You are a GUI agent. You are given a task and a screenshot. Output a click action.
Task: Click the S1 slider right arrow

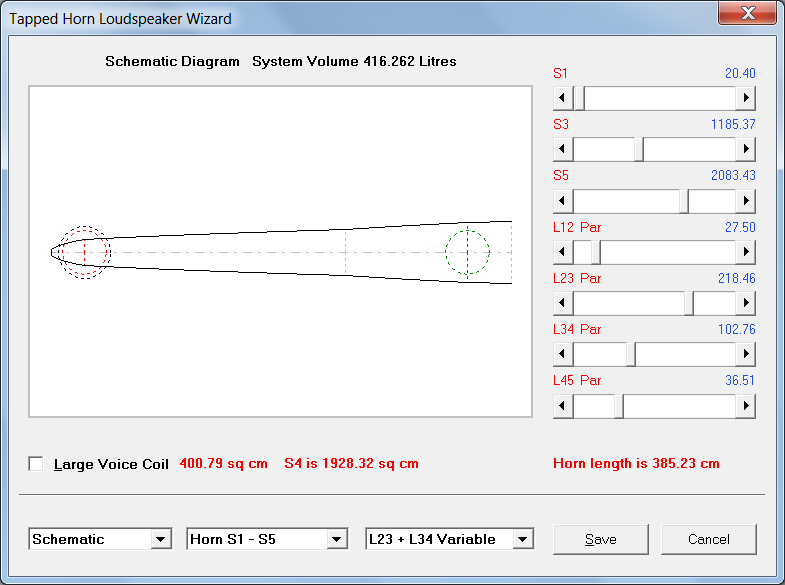pos(745,98)
